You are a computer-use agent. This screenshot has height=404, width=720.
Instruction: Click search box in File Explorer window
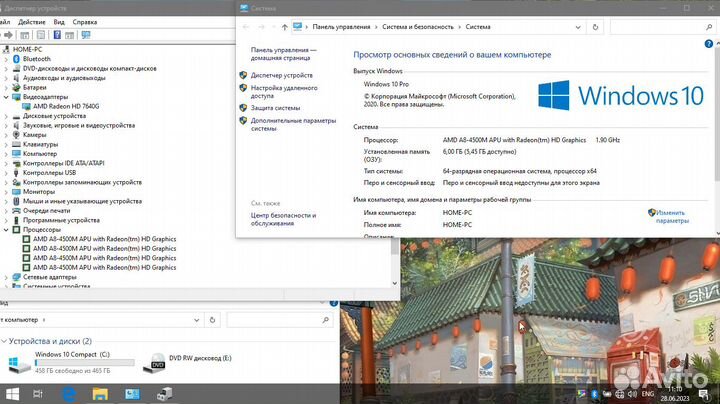(x=279, y=320)
